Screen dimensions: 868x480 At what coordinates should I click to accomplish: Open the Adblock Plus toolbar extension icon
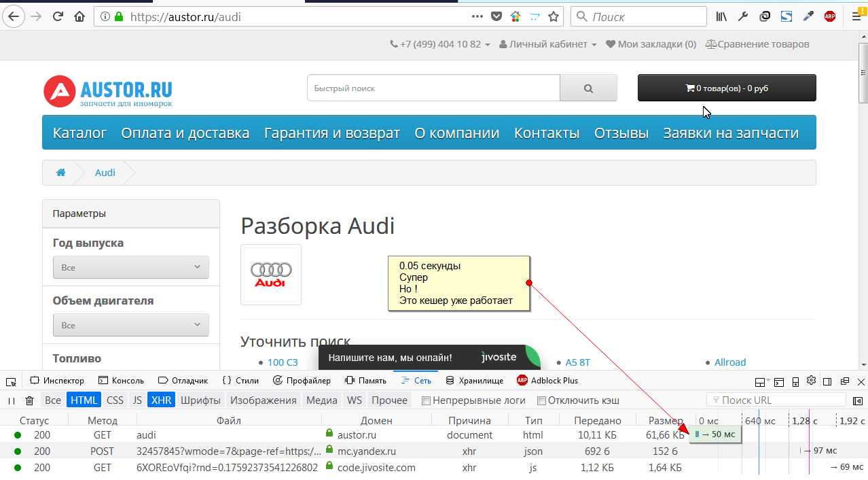[x=830, y=16]
